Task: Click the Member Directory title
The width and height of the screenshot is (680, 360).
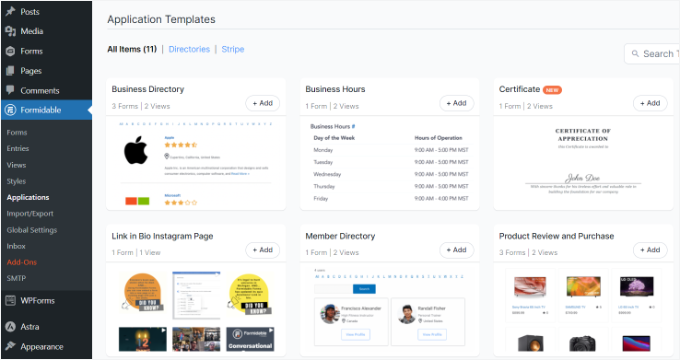Action: [x=340, y=236]
